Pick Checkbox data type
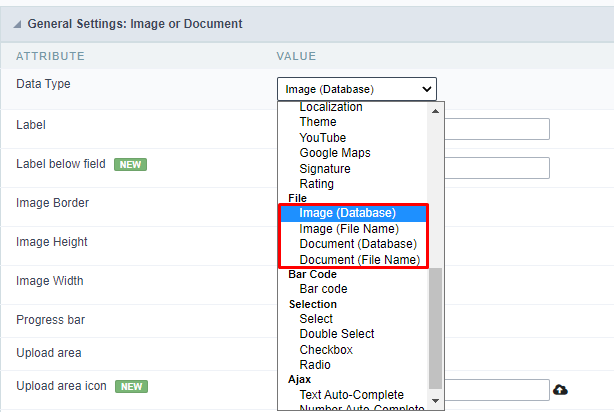The image size is (614, 412). 326,349
